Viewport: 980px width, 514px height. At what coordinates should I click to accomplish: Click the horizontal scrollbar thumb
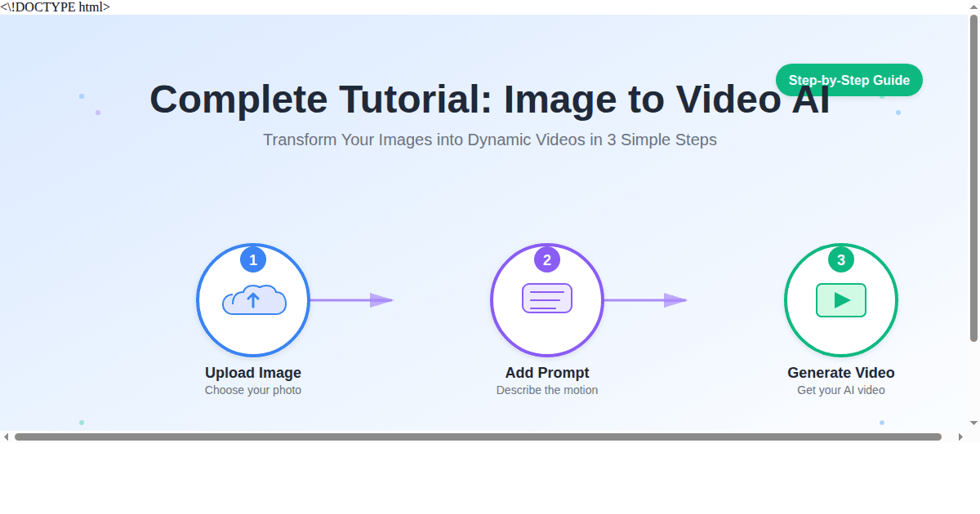(478, 436)
